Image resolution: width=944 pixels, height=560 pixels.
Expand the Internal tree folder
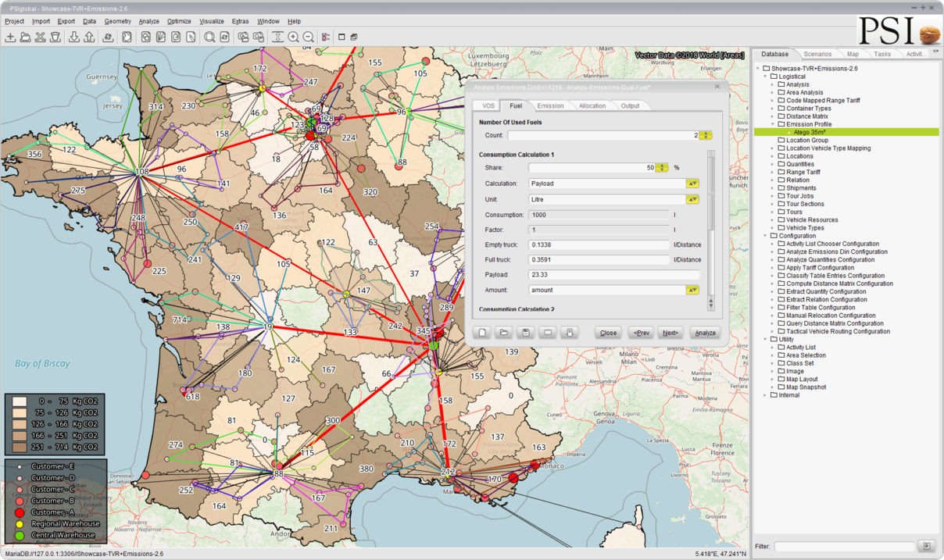point(765,395)
